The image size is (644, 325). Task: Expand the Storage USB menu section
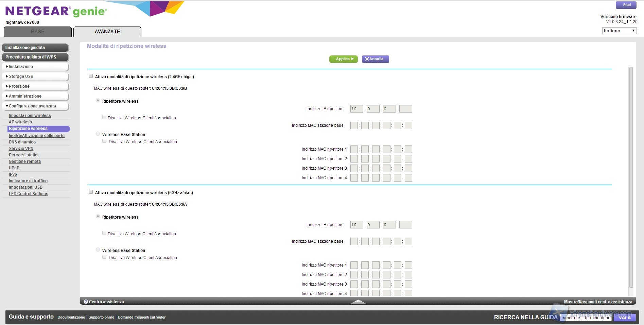pyautogui.click(x=35, y=76)
